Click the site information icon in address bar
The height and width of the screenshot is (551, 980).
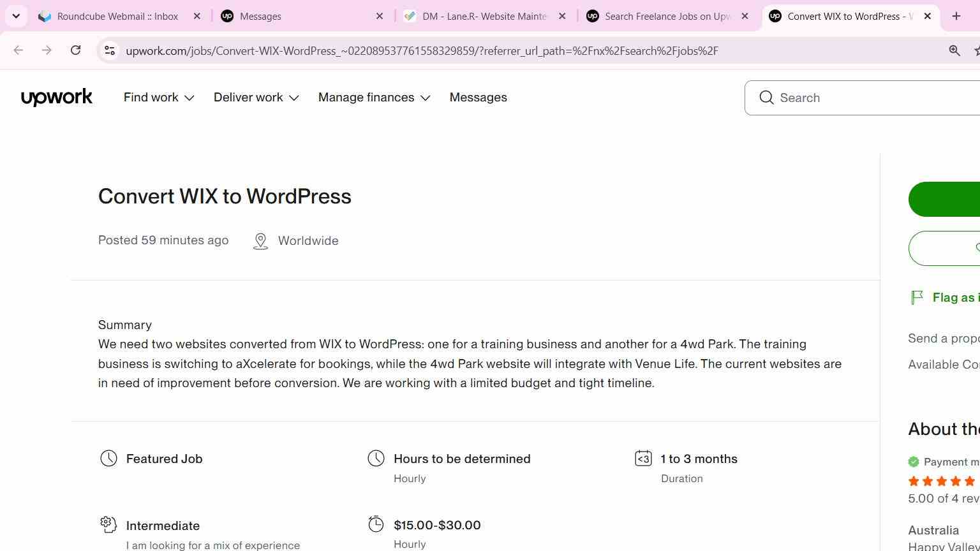(x=110, y=50)
